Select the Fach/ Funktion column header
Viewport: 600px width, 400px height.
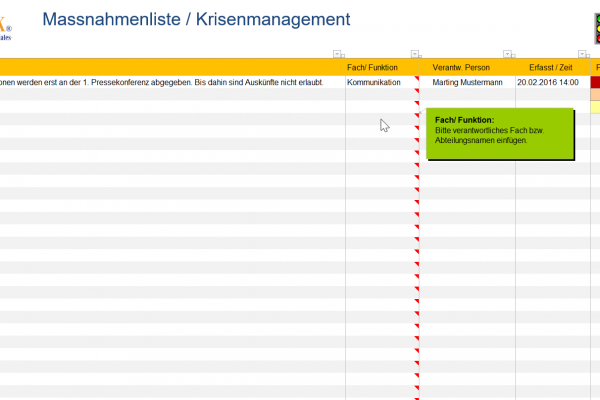click(x=379, y=67)
